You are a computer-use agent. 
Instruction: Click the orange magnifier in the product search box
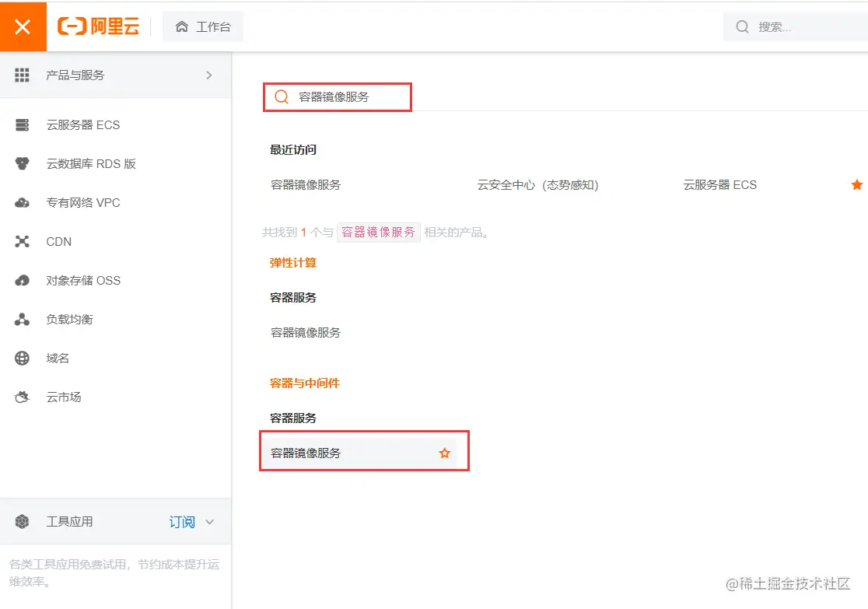pyautogui.click(x=282, y=97)
